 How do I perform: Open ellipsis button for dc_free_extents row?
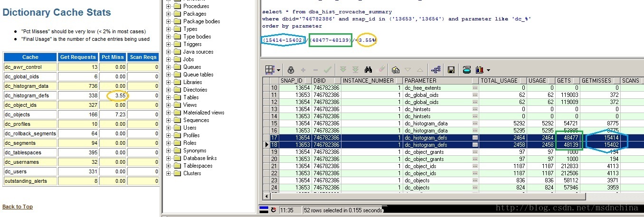coord(475,88)
